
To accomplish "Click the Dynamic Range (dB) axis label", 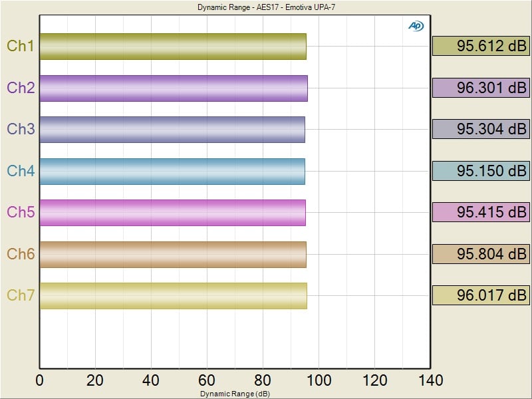I will pyautogui.click(x=235, y=394).
